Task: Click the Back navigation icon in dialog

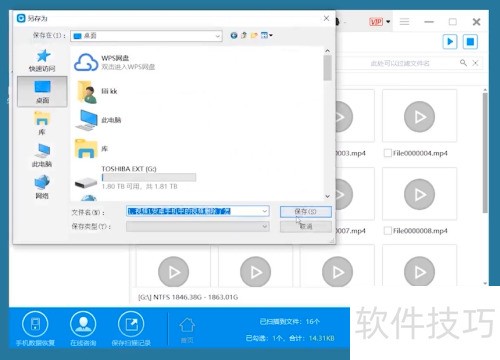Action: click(234, 35)
